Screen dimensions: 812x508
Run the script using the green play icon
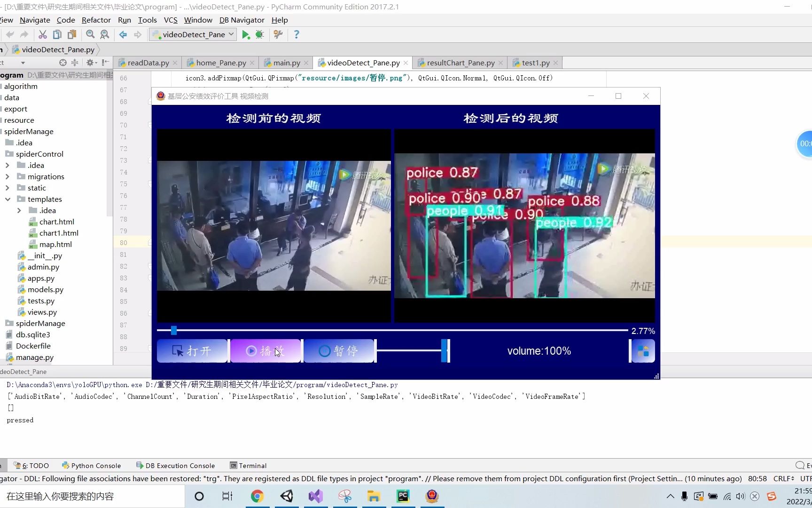(246, 34)
